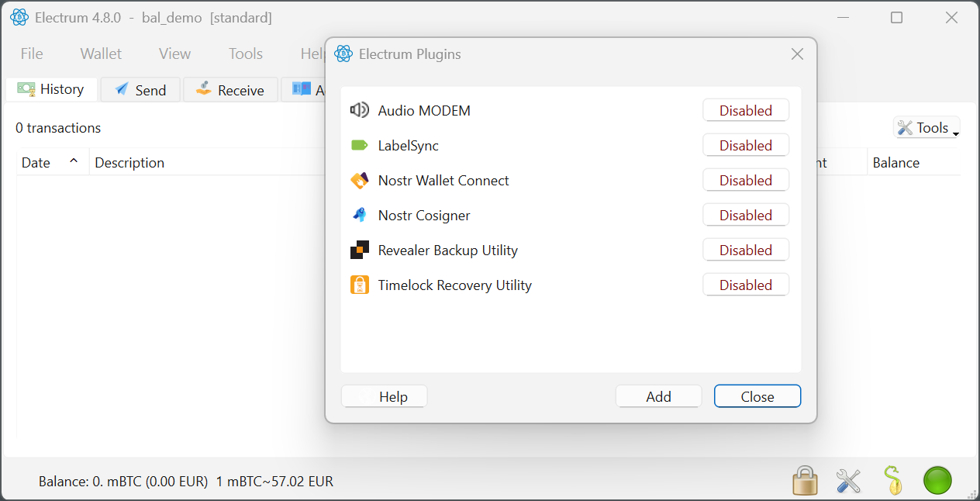Click the 'Timelock Recovery Utility' plugin name
The width and height of the screenshot is (980, 501).
(x=455, y=285)
